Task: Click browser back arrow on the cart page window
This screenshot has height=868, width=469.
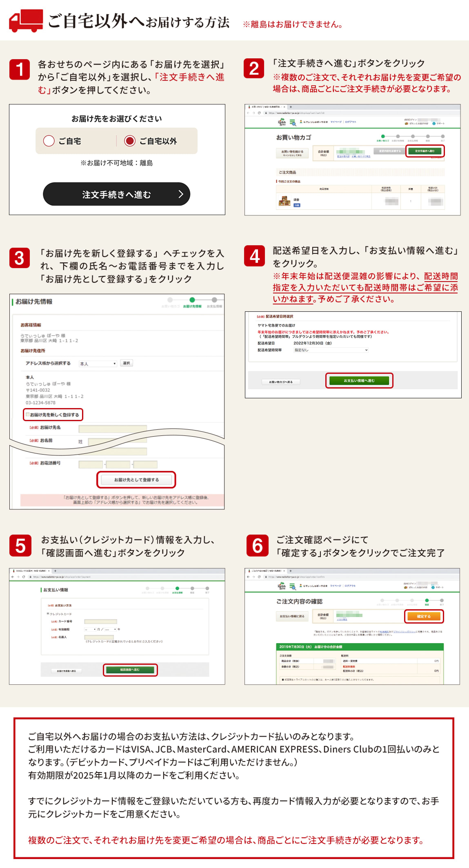Action: coord(248,113)
